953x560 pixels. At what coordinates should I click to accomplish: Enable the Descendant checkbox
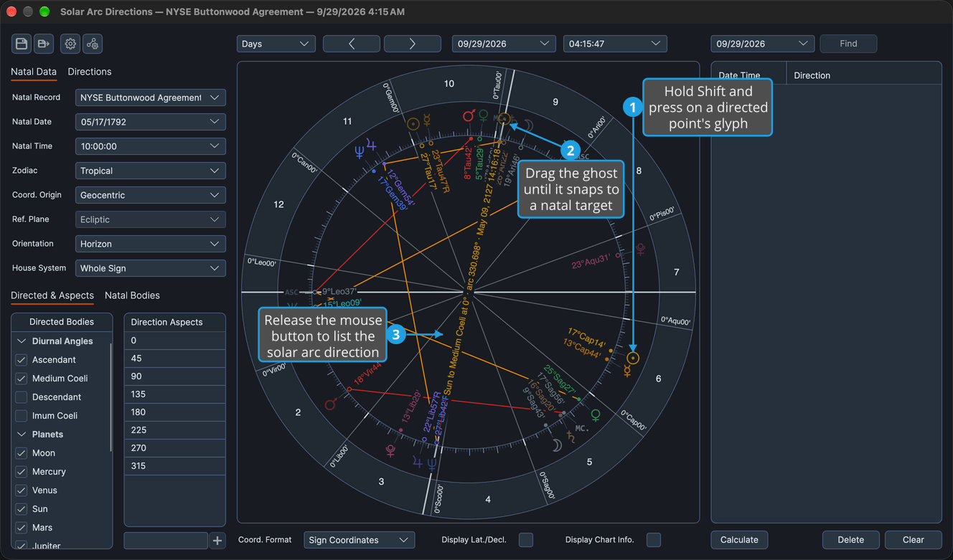pos(22,397)
